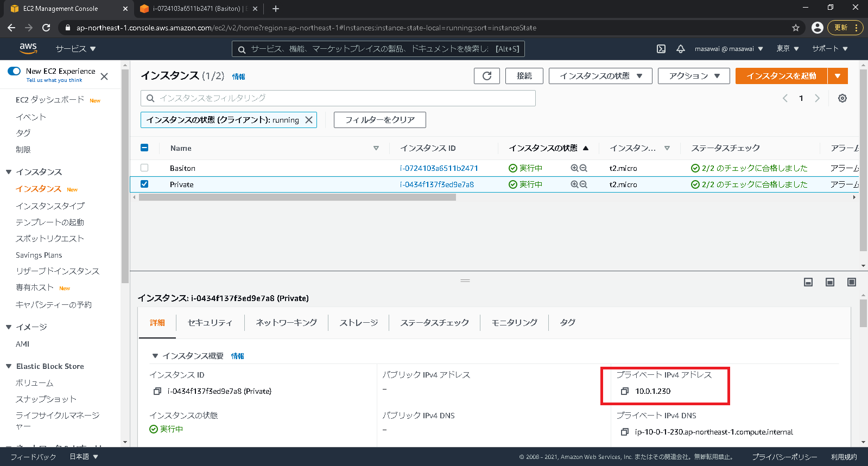Viewport: 868px width, 466px height.
Task: Go to previous page of instances
Action: (785, 98)
